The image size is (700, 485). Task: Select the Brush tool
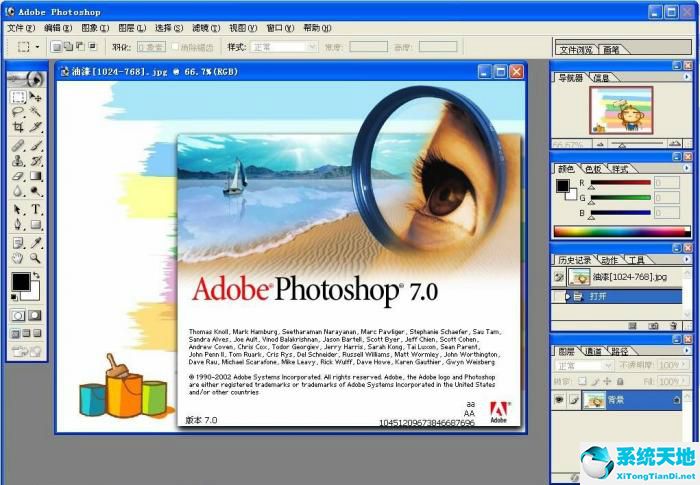[x=35, y=146]
